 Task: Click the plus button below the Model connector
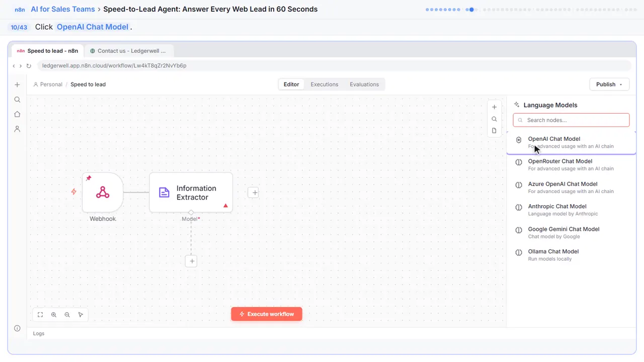[x=191, y=261]
